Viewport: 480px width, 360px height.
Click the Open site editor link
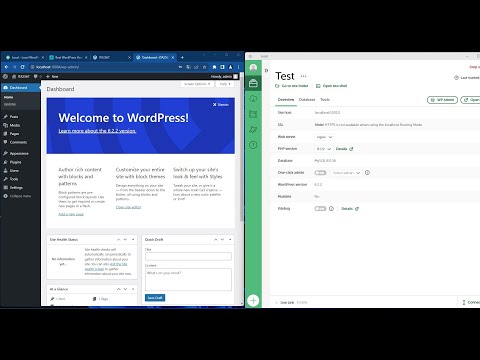pos(128,207)
